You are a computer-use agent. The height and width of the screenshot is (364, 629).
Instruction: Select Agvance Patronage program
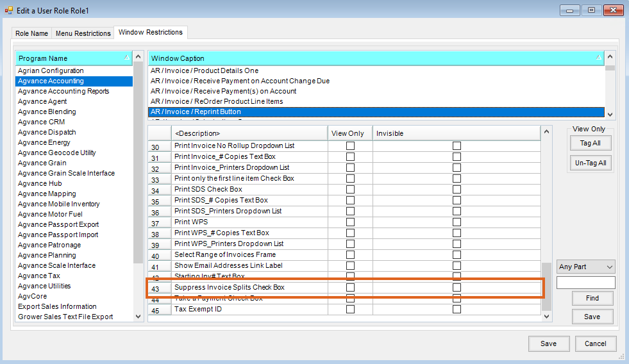point(74,245)
